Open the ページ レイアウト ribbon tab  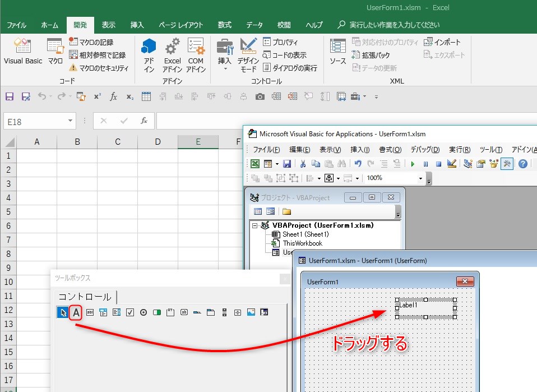click(x=181, y=25)
